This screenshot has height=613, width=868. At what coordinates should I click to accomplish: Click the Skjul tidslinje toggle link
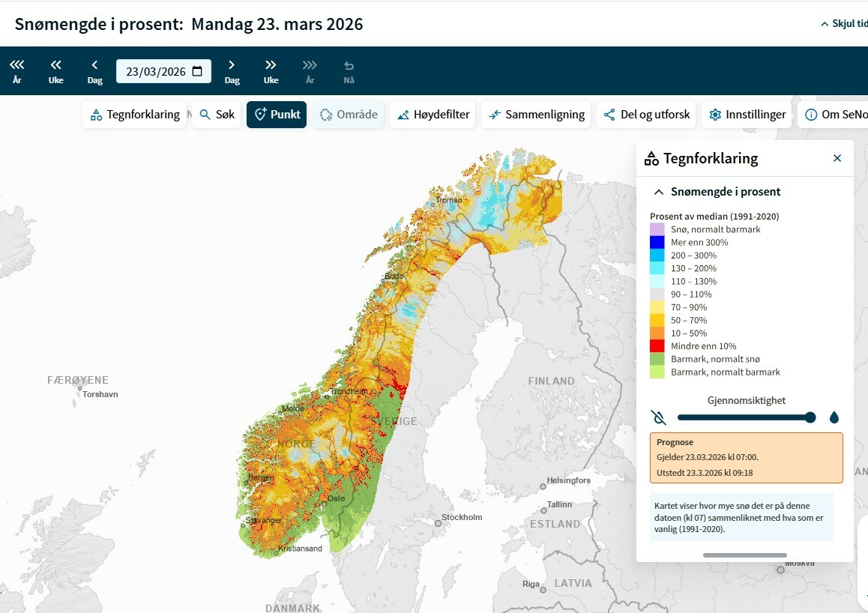[844, 24]
